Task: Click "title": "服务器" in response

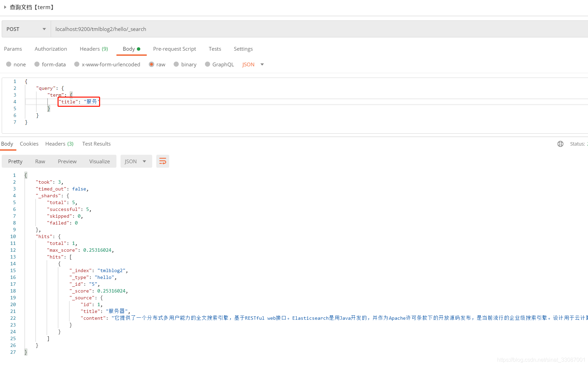Action: (x=105, y=311)
